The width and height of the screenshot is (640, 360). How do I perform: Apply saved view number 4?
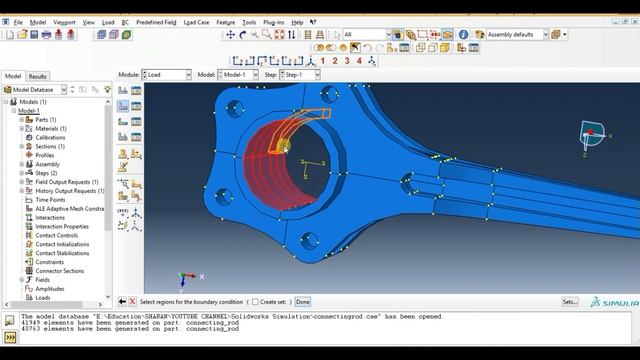point(359,61)
